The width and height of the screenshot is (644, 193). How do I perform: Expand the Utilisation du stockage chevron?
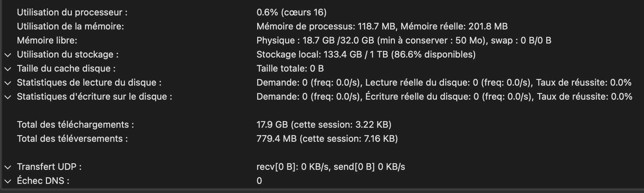[8, 55]
